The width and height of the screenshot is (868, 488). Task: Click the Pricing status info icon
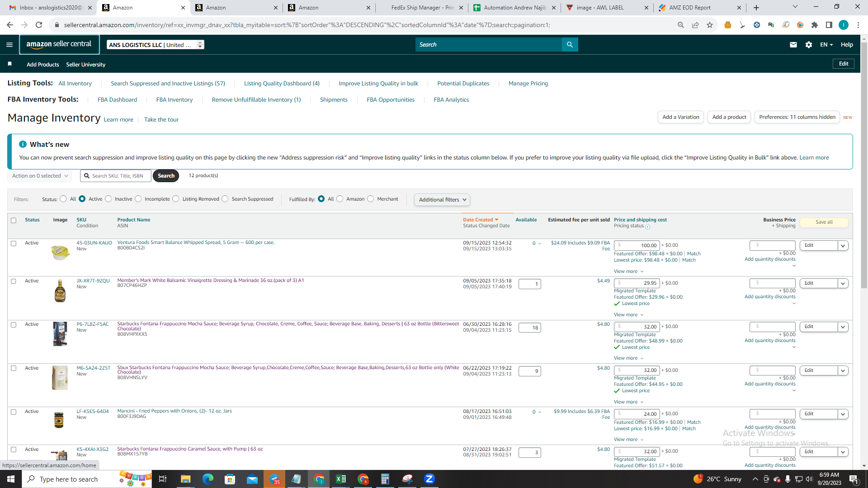[x=647, y=227]
